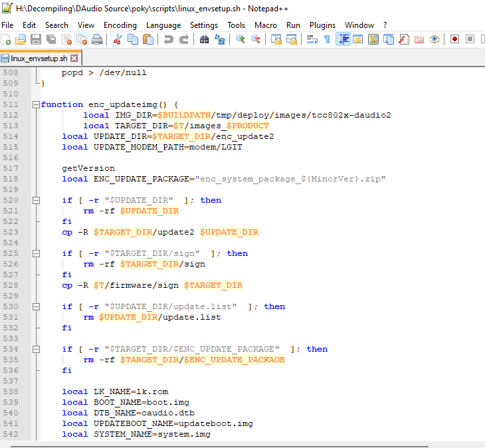The width and height of the screenshot is (485, 448).
Task: Select the linux_envsetup.sh tab
Action: (x=39, y=58)
